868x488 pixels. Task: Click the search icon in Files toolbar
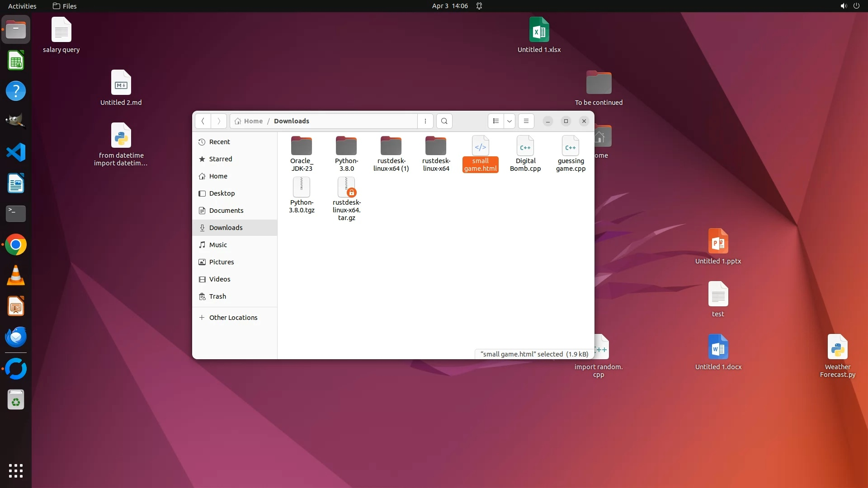tap(444, 121)
